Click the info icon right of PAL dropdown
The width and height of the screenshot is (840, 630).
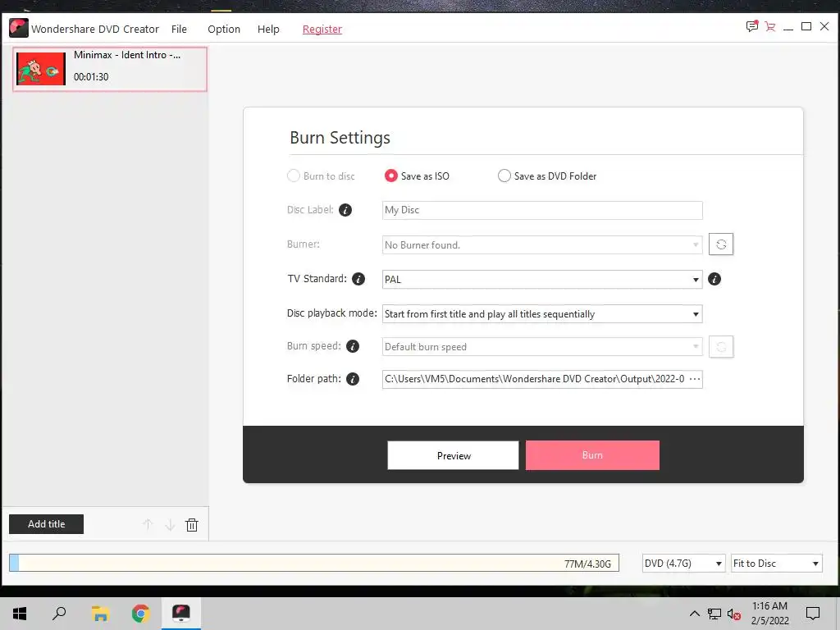tap(714, 279)
